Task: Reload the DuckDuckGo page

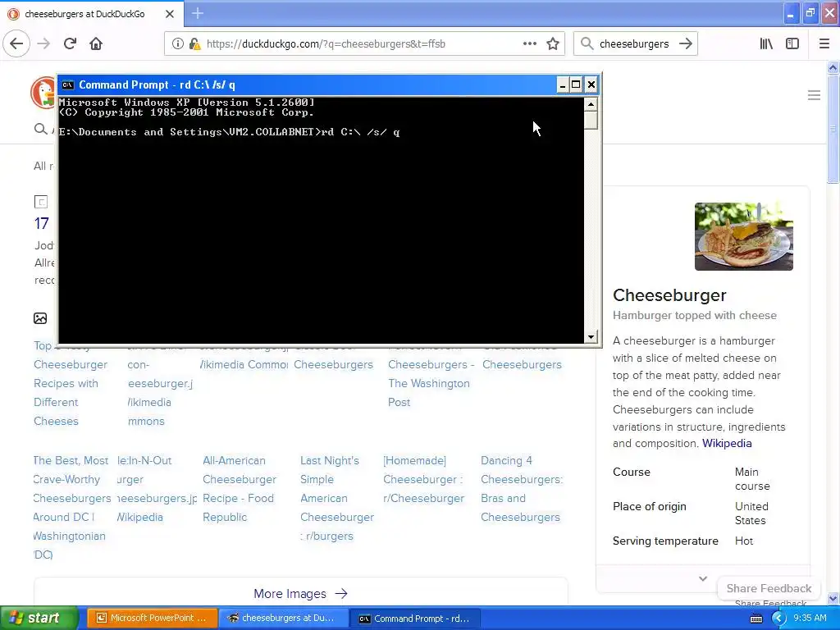Action: 70,43
